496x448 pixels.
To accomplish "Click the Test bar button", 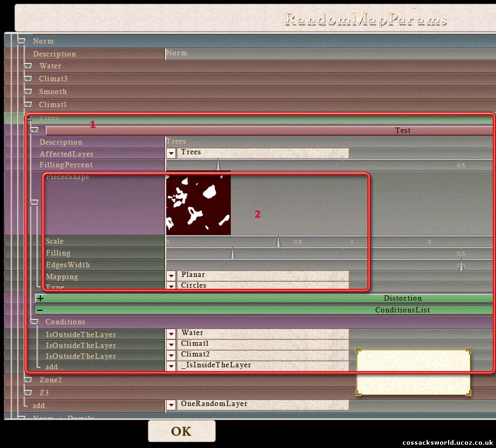I will click(x=269, y=130).
